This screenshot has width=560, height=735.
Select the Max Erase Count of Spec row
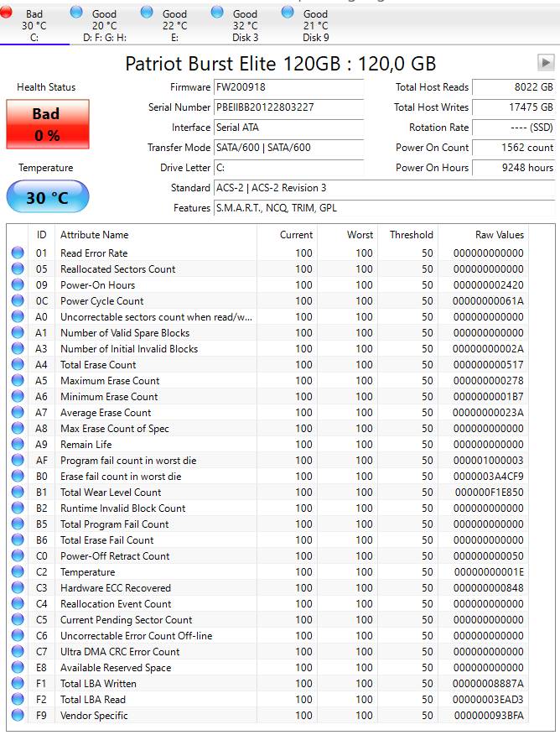click(267, 429)
